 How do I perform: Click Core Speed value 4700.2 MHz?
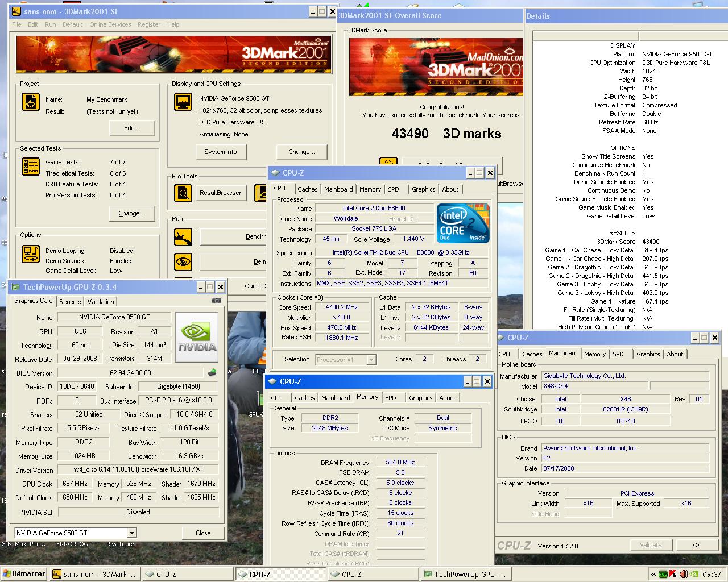click(342, 307)
